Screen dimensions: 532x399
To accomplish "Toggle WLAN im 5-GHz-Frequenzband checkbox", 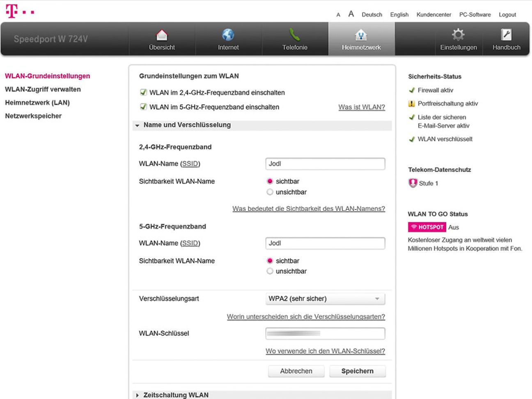I will click(143, 107).
